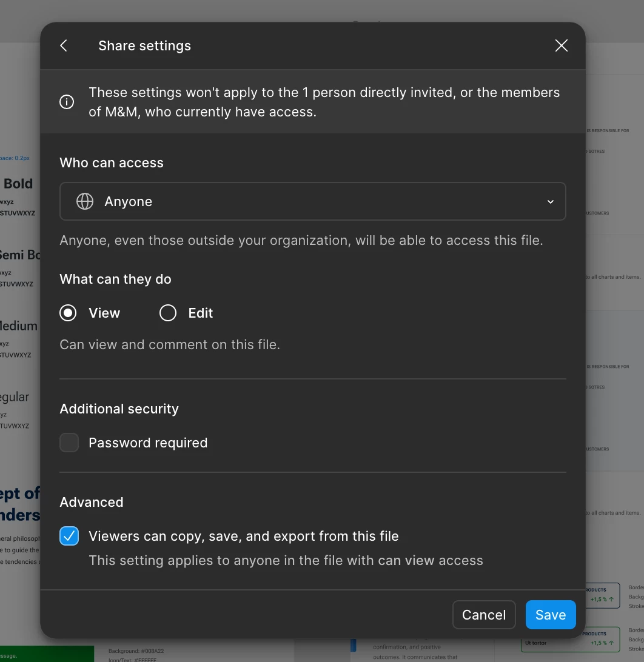
Task: Enable the Password required checkbox
Action: 69,443
